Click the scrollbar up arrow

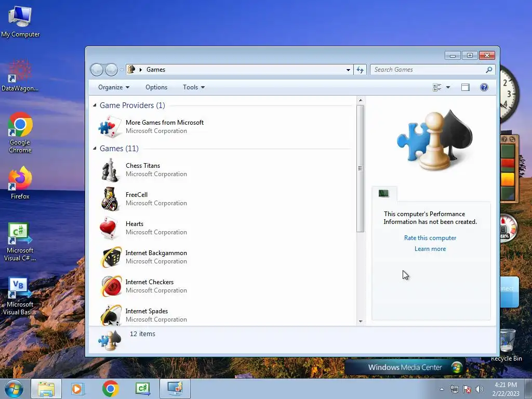[x=361, y=100]
